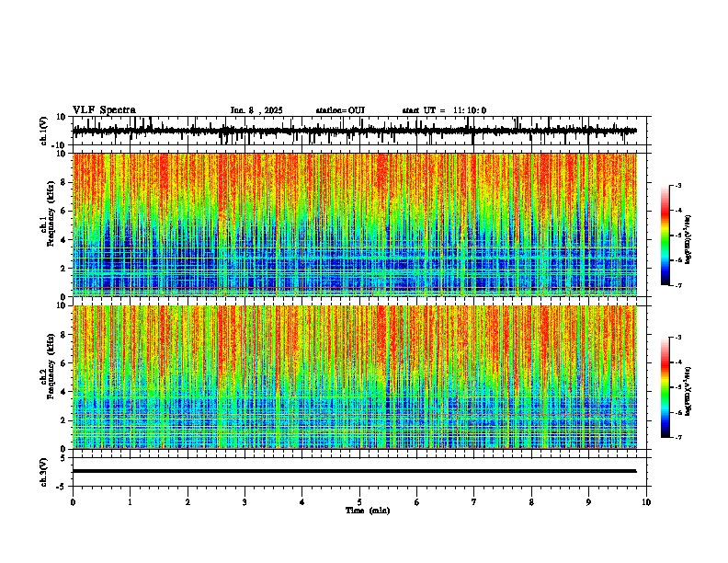Click time-axis tick label '3'

click(245, 502)
